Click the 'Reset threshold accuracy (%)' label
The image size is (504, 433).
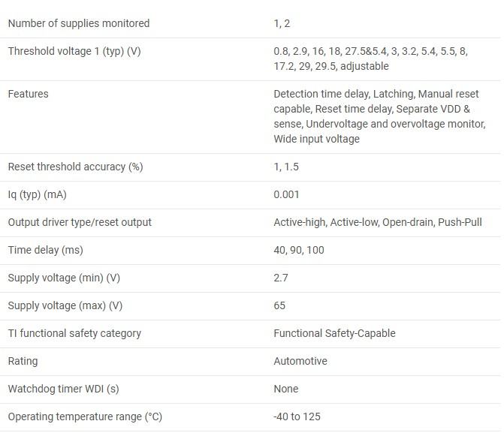click(75, 167)
